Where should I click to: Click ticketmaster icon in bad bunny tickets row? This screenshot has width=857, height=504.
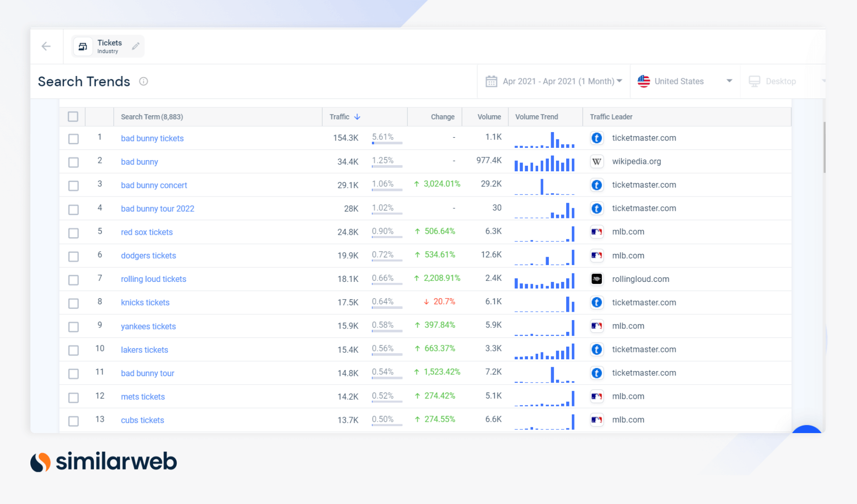[597, 138]
